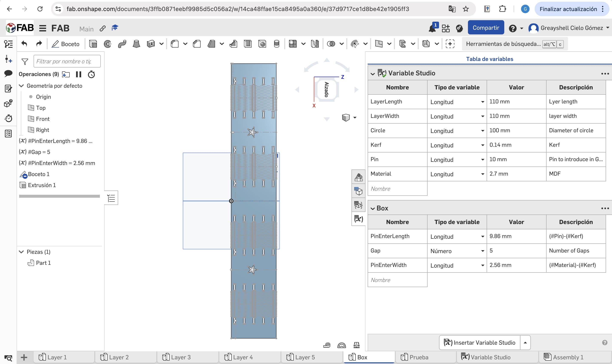Toggle the feature list filter icon
The image size is (612, 364).
tap(25, 62)
